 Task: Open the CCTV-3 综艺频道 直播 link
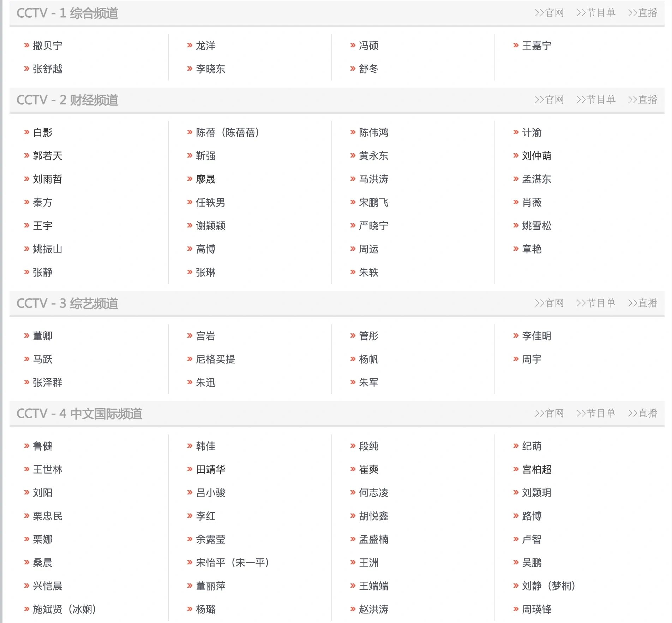tap(642, 303)
